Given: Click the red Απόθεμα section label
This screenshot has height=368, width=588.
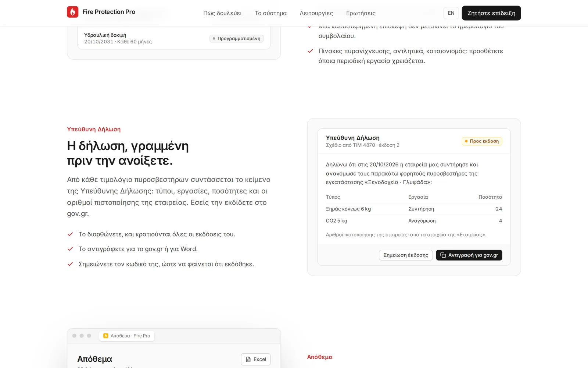Looking at the screenshot, I should coord(320,357).
